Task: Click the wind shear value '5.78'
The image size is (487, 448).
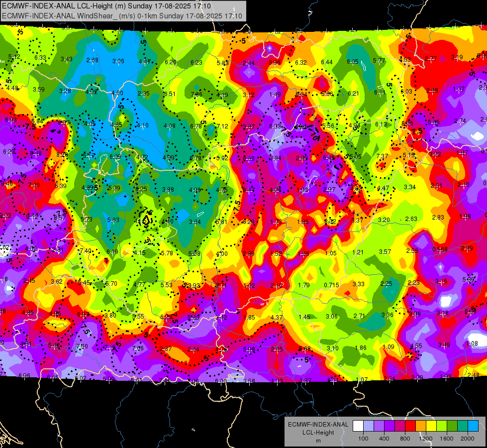Action: (x=167, y=253)
